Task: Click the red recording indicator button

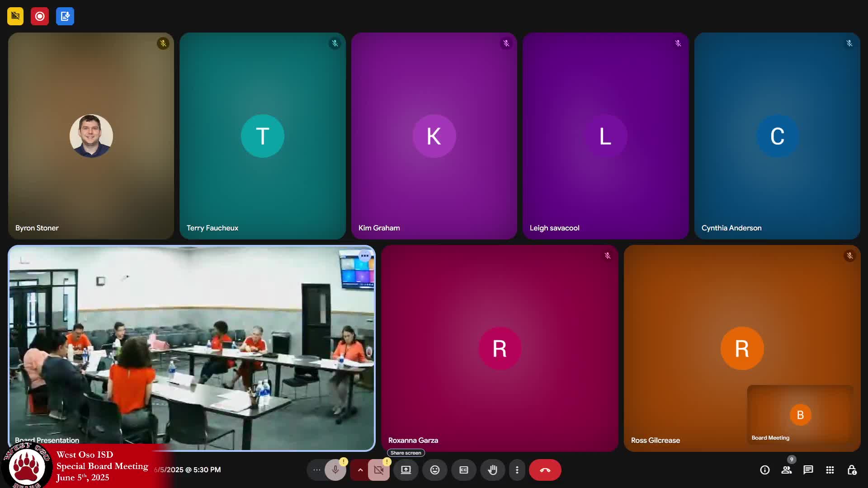Action: (x=40, y=16)
